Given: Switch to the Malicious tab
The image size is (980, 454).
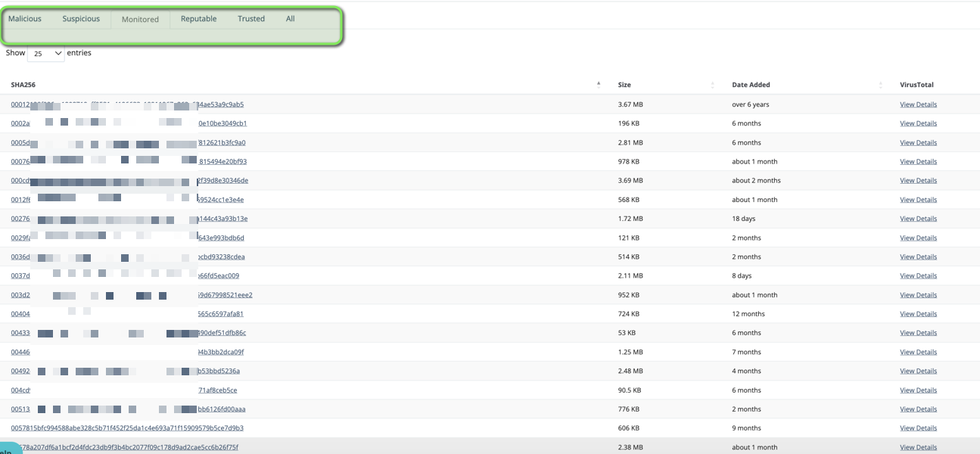Looking at the screenshot, I should coord(25,19).
